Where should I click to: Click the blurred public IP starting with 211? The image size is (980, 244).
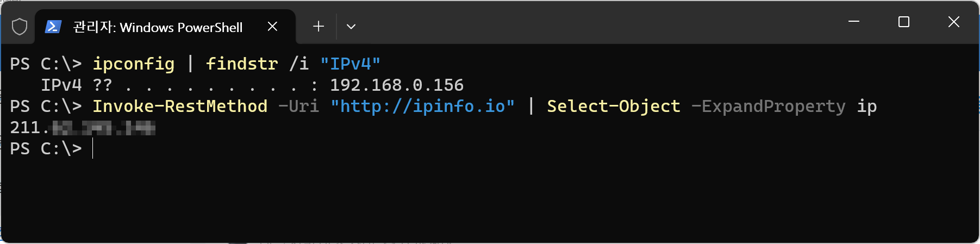click(83, 128)
